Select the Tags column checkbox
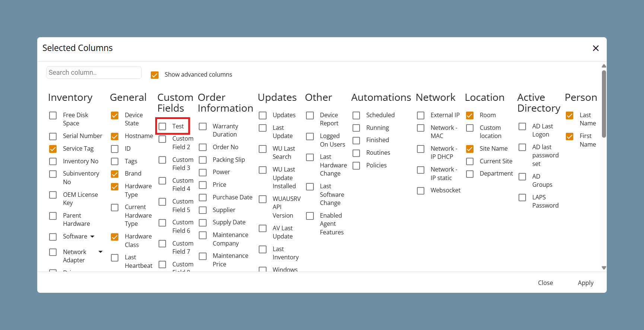 point(115,161)
